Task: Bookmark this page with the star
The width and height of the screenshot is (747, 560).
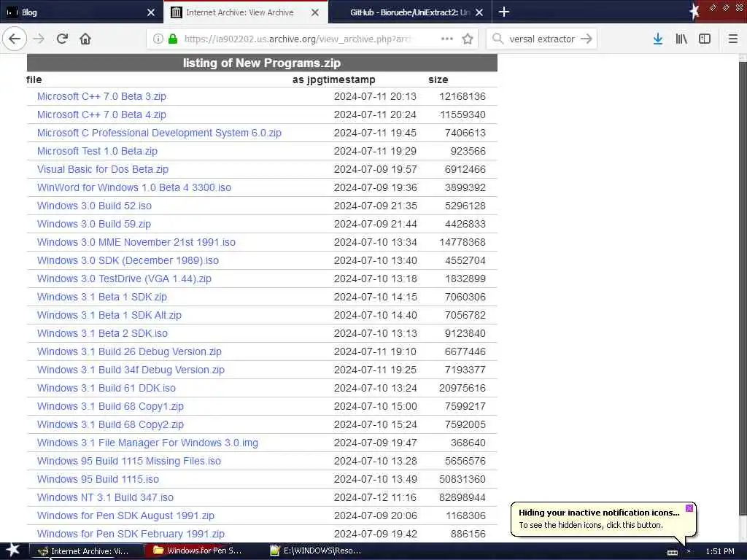Action: click(468, 39)
